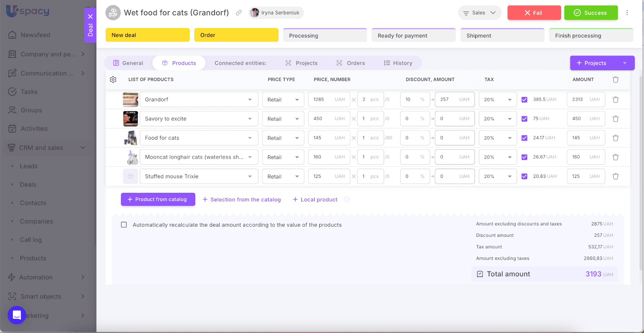Switch to the History tab
This screenshot has width=644, height=333.
(x=398, y=63)
